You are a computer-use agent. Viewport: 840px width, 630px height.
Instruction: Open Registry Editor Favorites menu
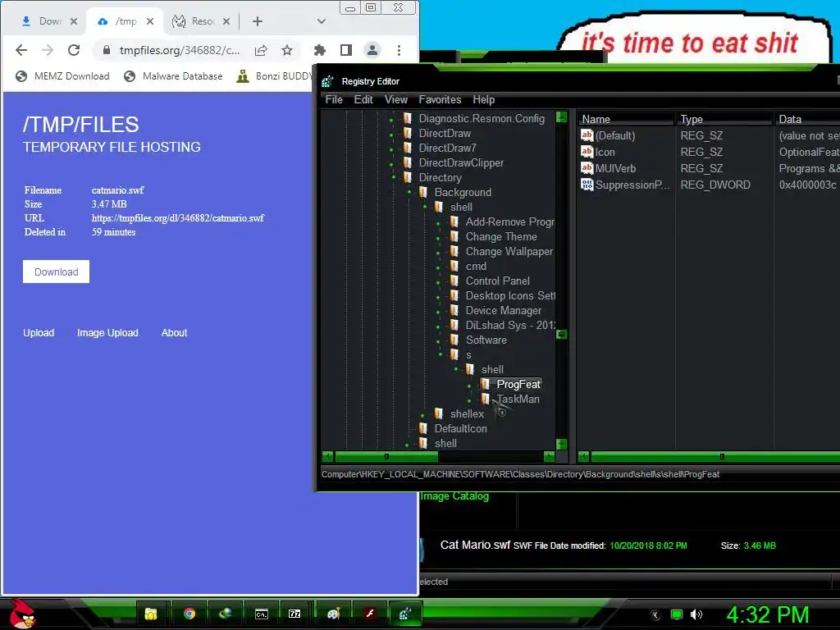tap(440, 99)
